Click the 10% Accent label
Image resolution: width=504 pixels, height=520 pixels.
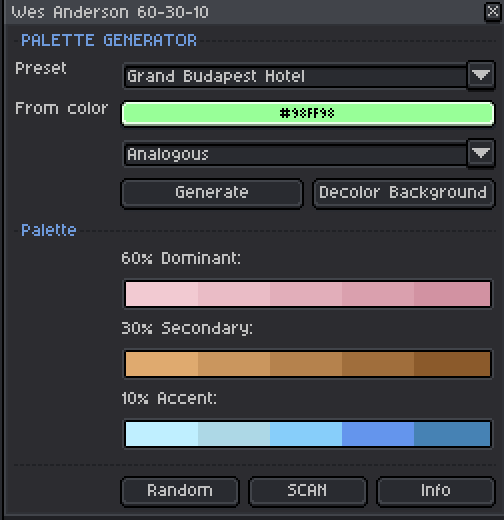[x=169, y=398]
